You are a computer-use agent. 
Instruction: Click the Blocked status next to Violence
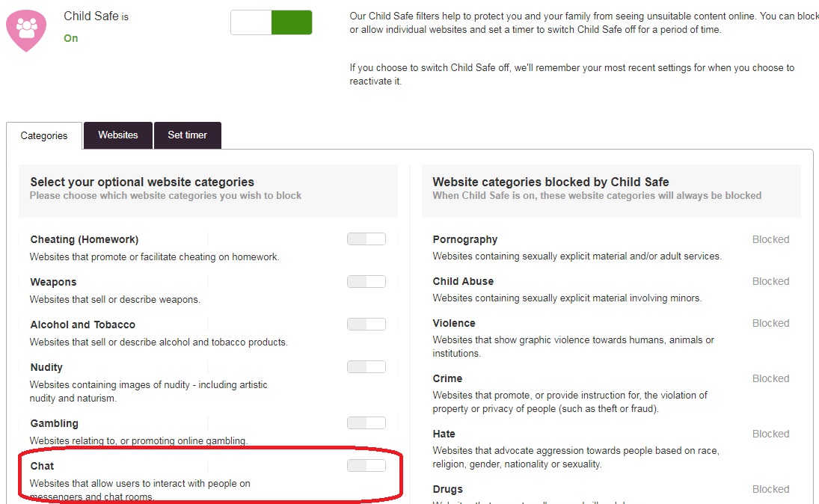(x=770, y=323)
